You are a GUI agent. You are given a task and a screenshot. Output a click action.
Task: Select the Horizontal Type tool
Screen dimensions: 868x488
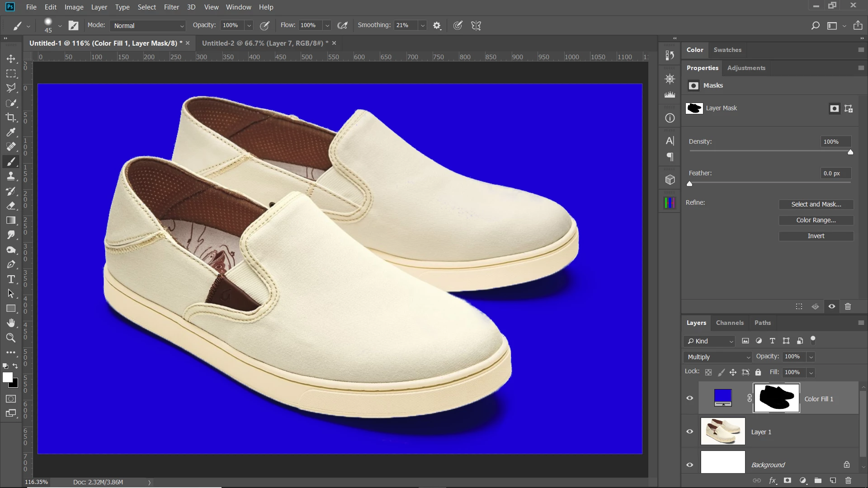point(11,279)
